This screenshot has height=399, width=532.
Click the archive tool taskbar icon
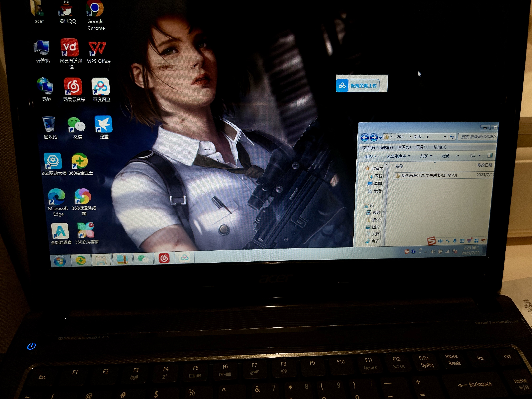[x=122, y=259]
